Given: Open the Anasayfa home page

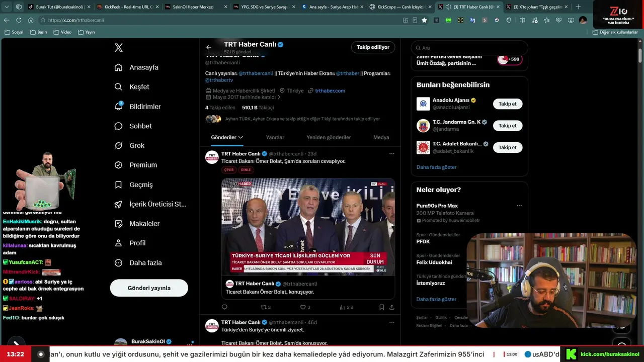Looking at the screenshot, I should 136,67.
